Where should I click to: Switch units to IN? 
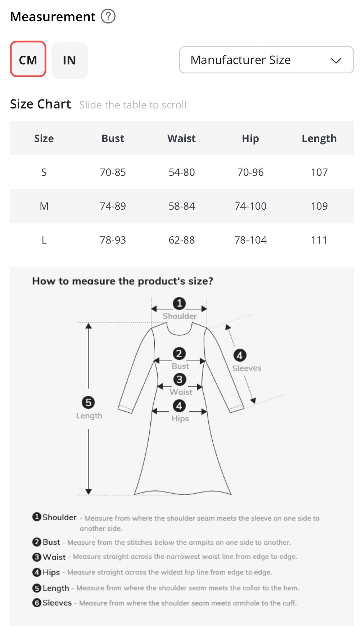tap(70, 60)
